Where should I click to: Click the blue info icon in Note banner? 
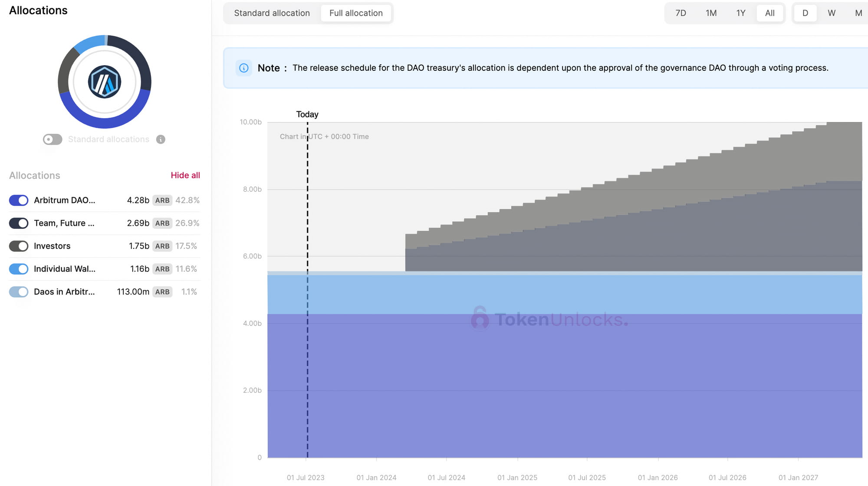point(244,68)
